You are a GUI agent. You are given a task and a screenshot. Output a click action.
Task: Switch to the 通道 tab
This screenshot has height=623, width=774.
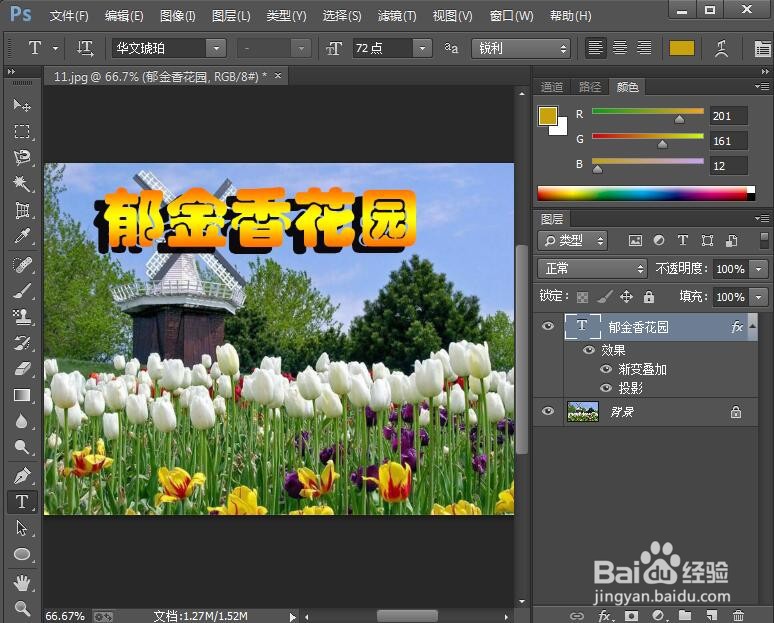[551, 87]
